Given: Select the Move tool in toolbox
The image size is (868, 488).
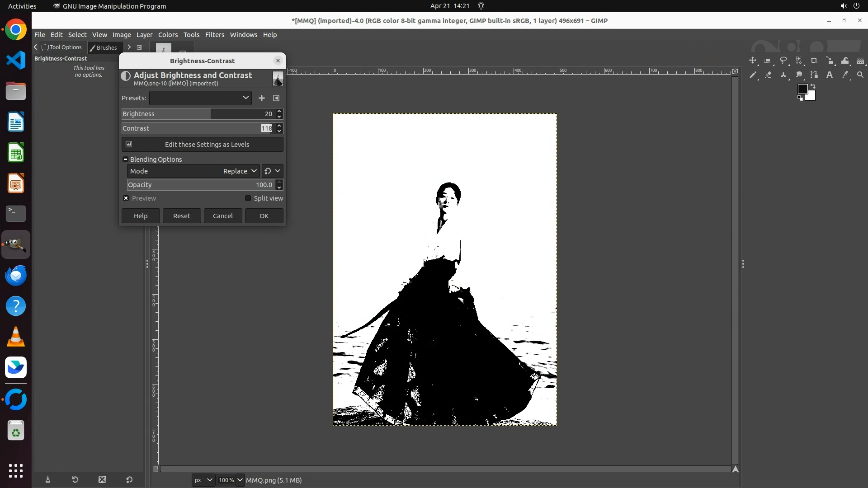Looking at the screenshot, I should (753, 61).
